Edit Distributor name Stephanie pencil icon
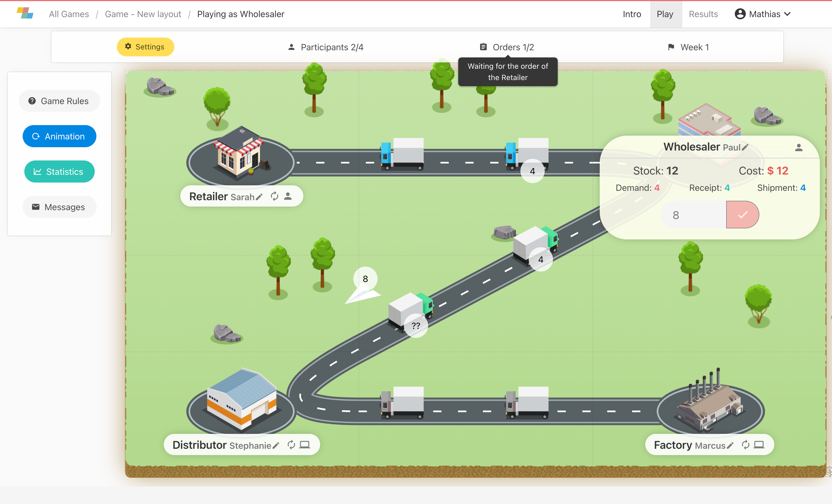This screenshot has height=504, width=832. click(276, 446)
